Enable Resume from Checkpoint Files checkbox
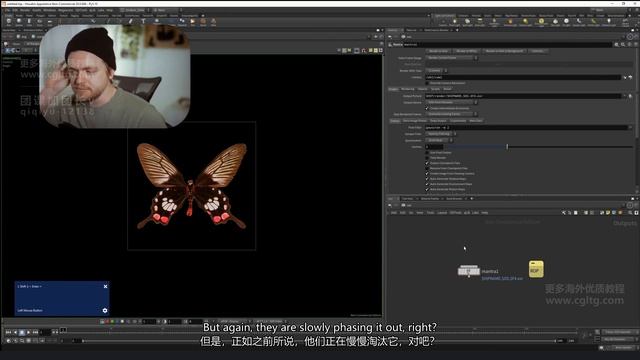This screenshot has height=360, width=640. (427, 169)
